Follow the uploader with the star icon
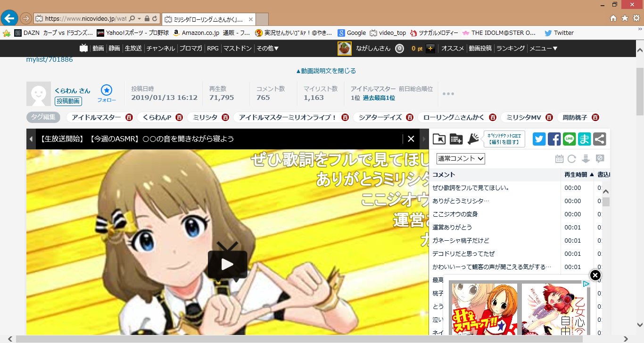644x343 pixels. tap(107, 90)
